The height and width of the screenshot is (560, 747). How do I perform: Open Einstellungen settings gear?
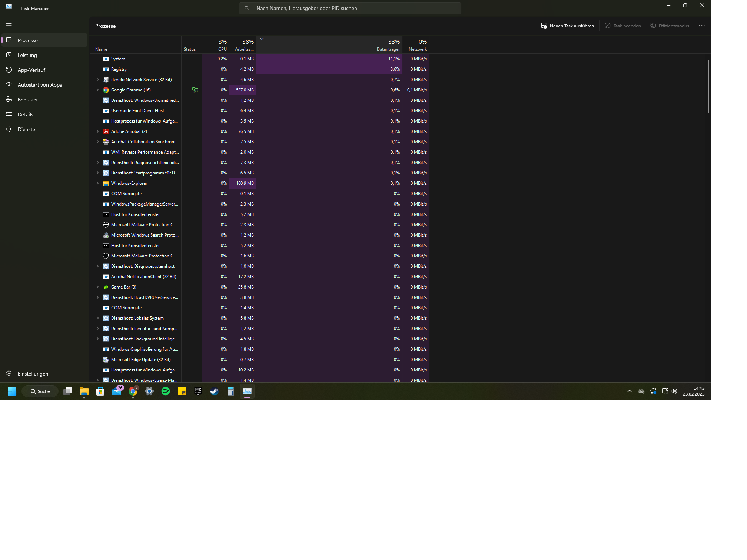(9, 373)
